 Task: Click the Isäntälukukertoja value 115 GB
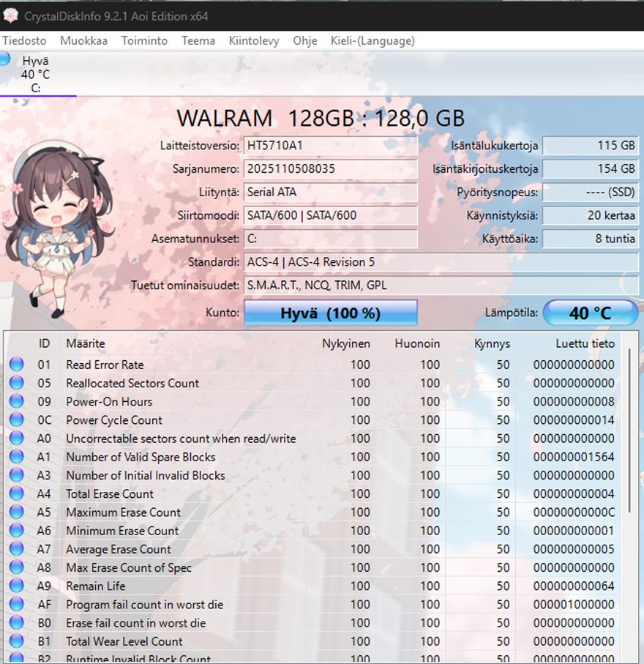coord(591,146)
